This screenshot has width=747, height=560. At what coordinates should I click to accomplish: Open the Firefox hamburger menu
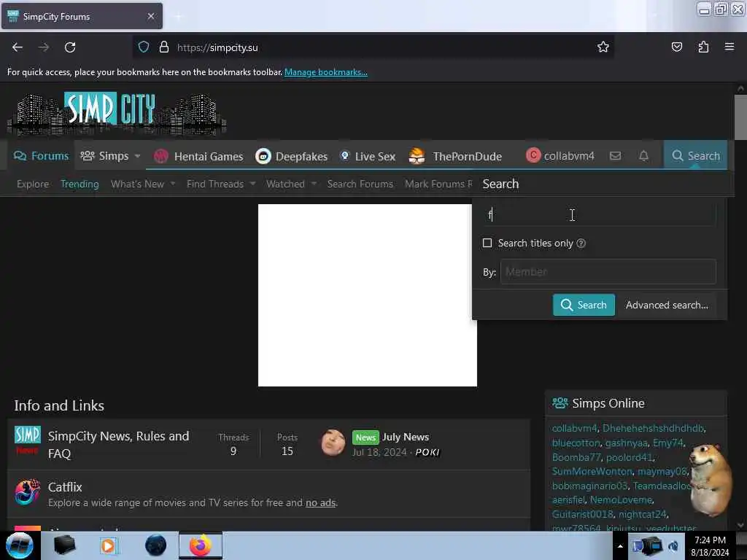729,47
